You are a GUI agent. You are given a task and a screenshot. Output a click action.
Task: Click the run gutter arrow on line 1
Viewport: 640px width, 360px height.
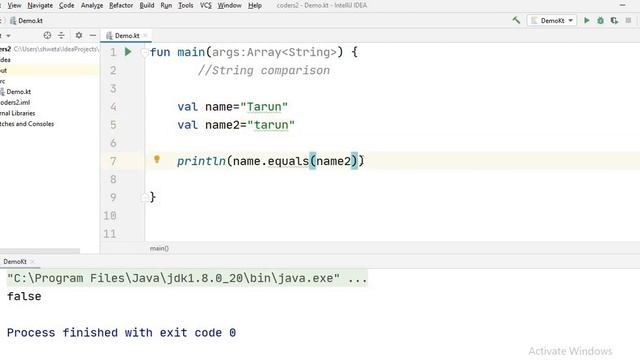pyautogui.click(x=128, y=52)
